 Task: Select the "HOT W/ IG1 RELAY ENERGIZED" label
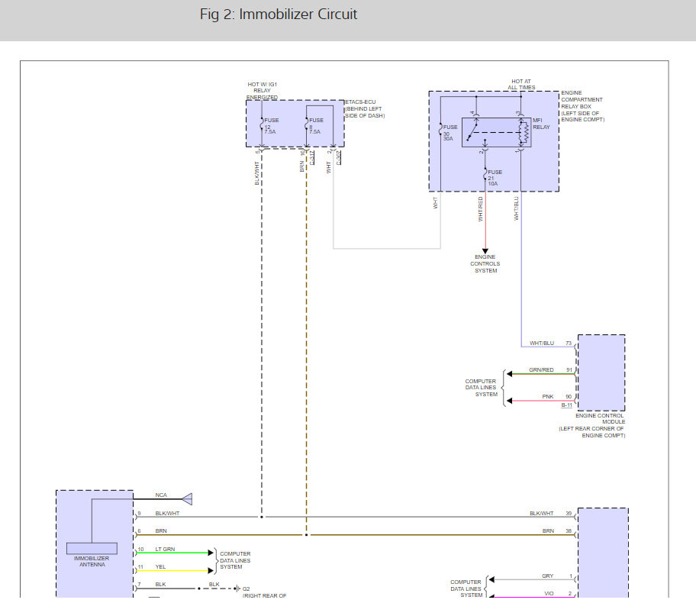click(262, 91)
